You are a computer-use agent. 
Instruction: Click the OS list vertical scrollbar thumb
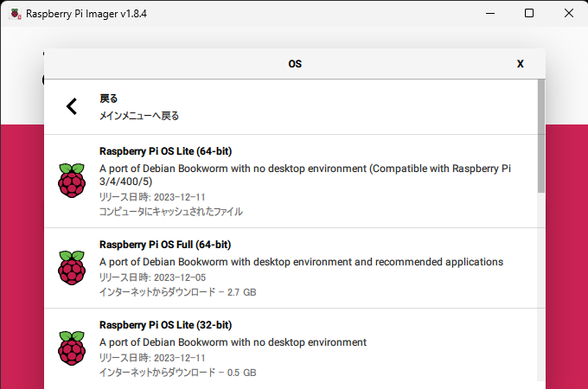(541, 138)
